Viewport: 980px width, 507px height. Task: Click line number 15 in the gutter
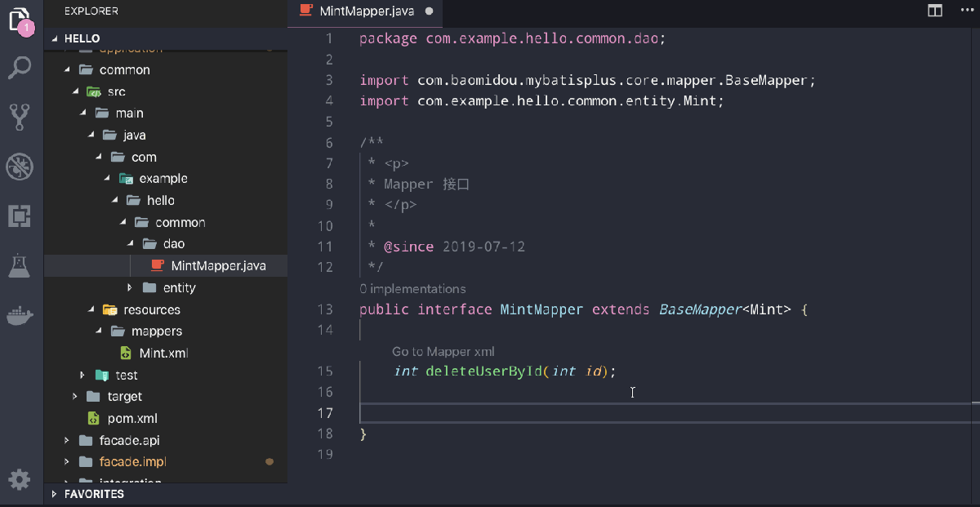coord(326,371)
